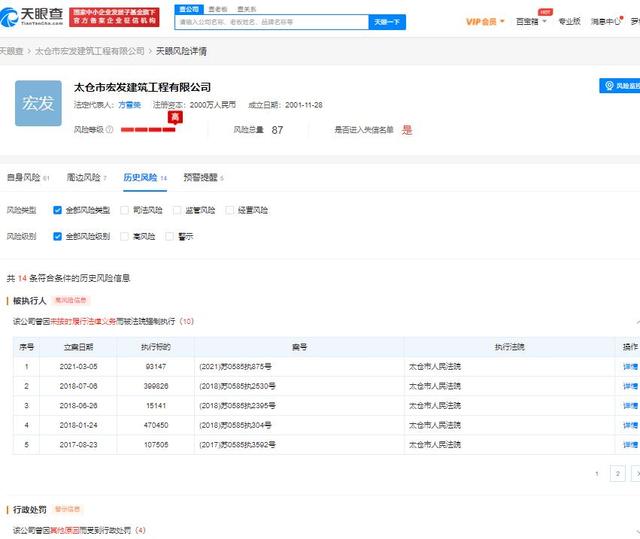Click the red official credit agency banner
Image resolution: width=640 pixels, height=539 pixels.
tap(114, 17)
